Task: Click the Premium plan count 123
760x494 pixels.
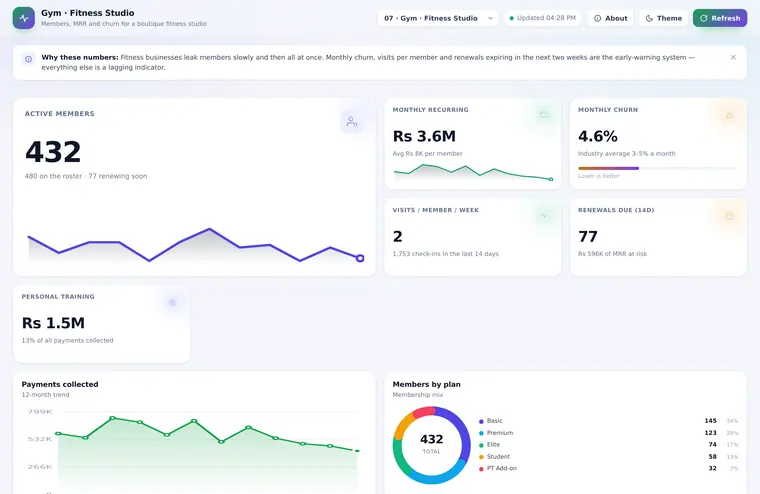Action: [710, 432]
